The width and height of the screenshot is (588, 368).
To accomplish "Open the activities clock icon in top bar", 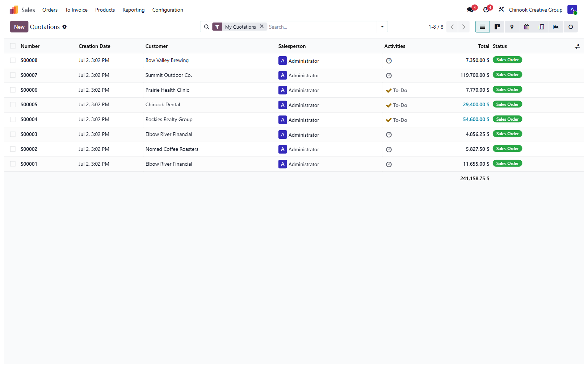I will pyautogui.click(x=486, y=10).
